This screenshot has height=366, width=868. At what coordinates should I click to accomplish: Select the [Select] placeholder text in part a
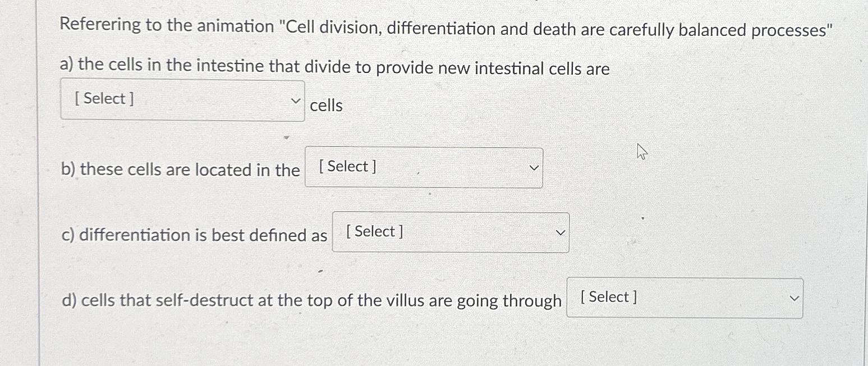click(104, 98)
